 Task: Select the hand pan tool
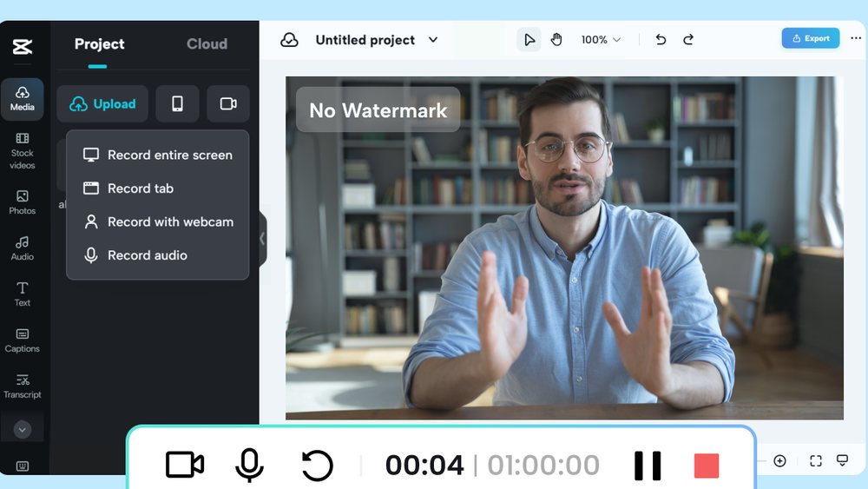556,39
